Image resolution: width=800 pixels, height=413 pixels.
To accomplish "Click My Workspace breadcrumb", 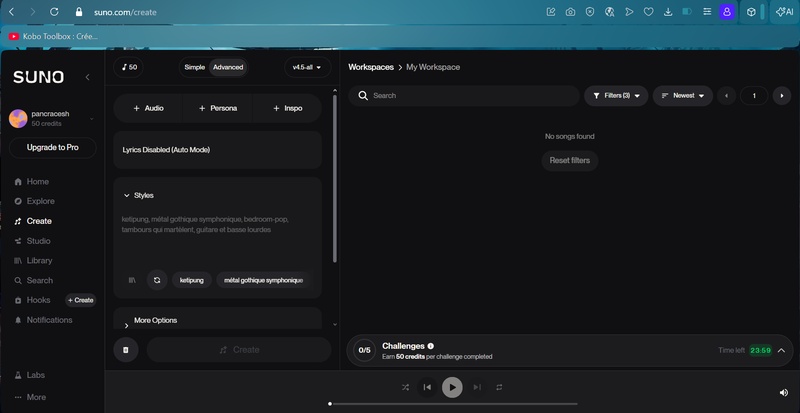I will coord(433,67).
